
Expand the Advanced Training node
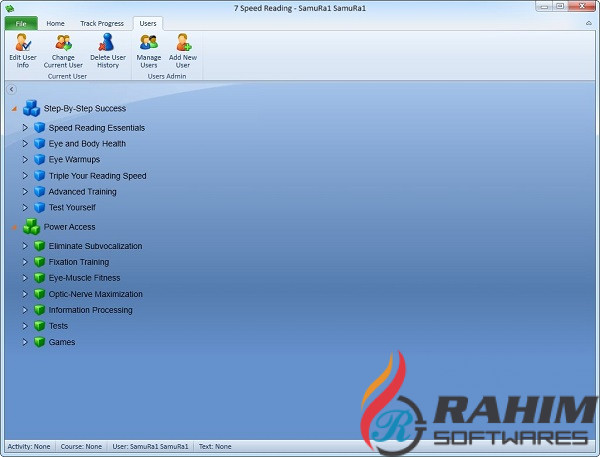point(25,191)
